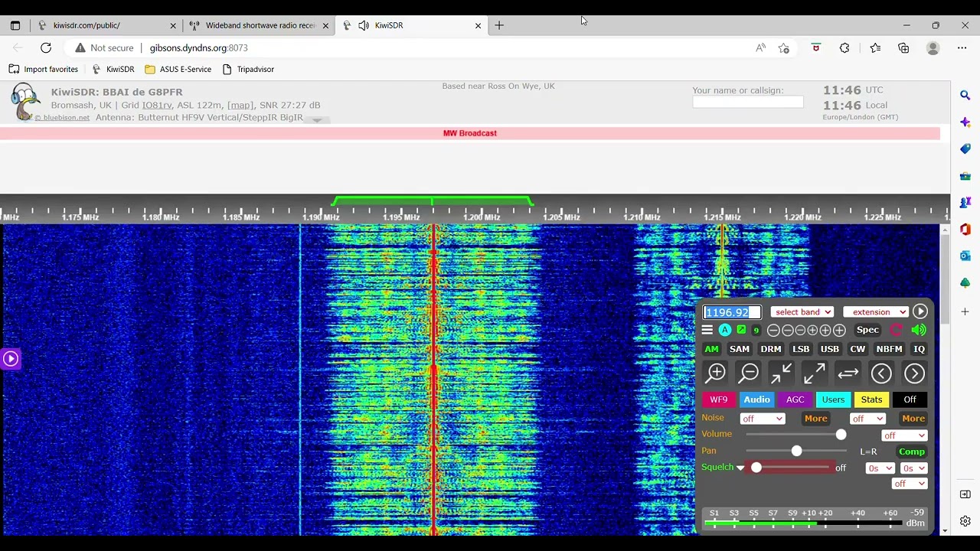Image resolution: width=980 pixels, height=551 pixels.
Task: Select SAM demodulation mode
Action: click(739, 349)
